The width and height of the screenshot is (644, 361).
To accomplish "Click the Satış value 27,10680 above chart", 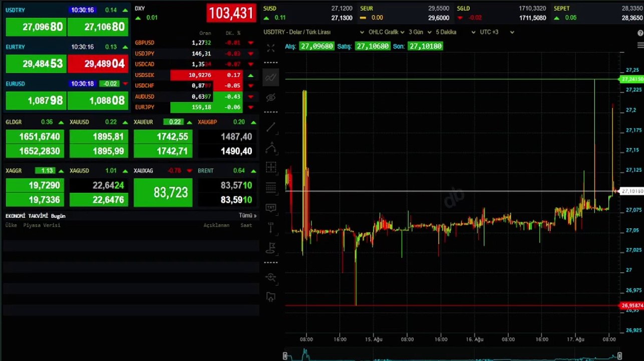I will (372, 46).
